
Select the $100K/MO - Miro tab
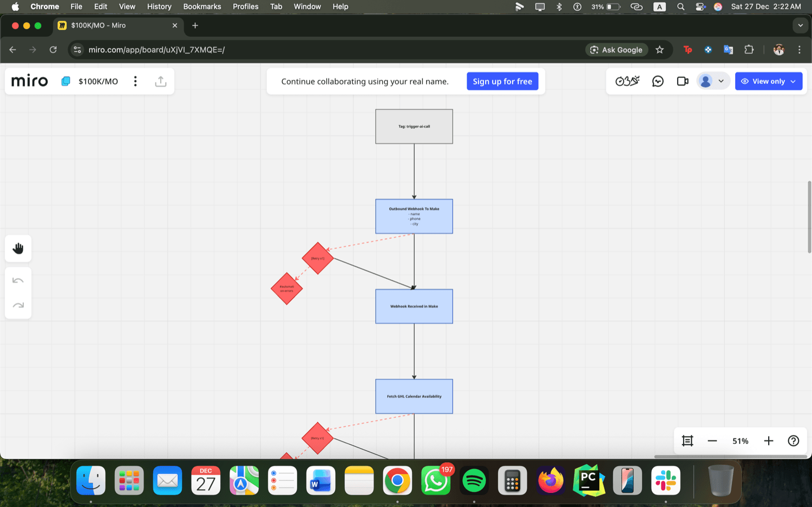[x=118, y=25]
